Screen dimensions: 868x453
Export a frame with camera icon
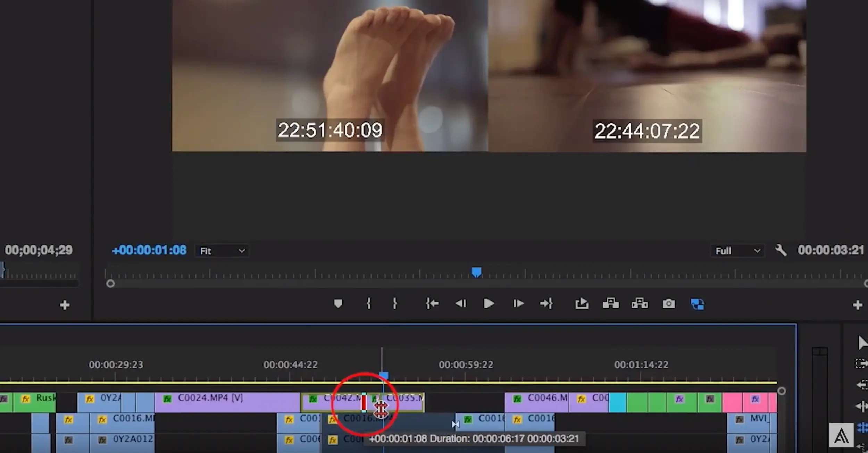click(x=669, y=304)
